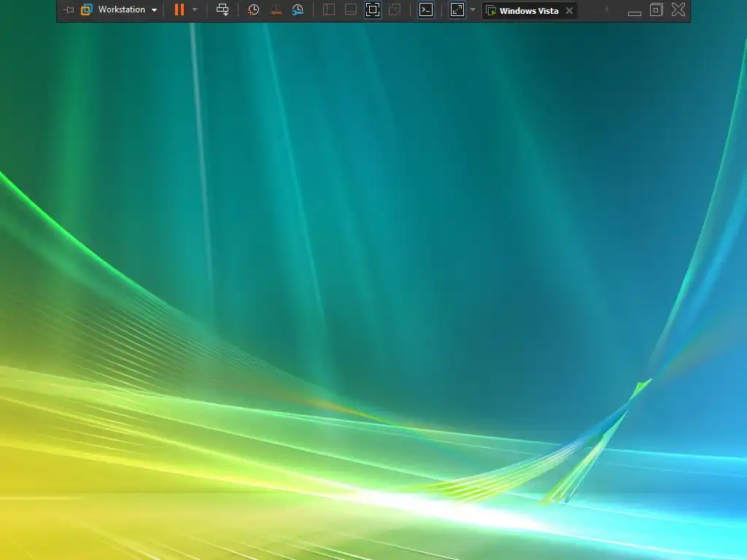Toggle full screen mode
747x560 pixels.
[x=373, y=9]
